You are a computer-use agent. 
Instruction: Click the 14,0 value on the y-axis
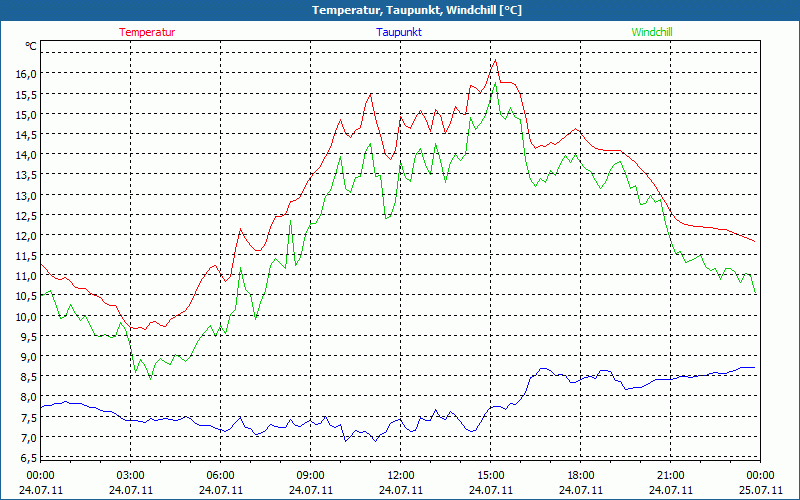point(27,154)
